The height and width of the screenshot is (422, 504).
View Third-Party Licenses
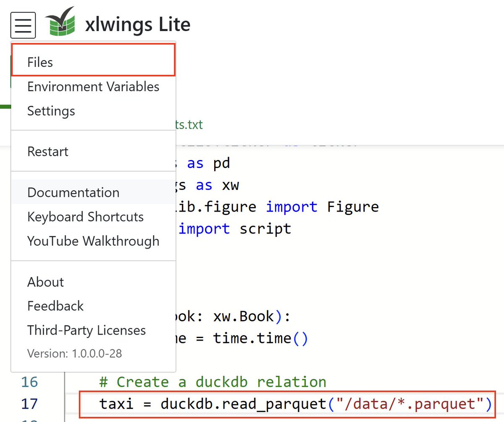[86, 330]
